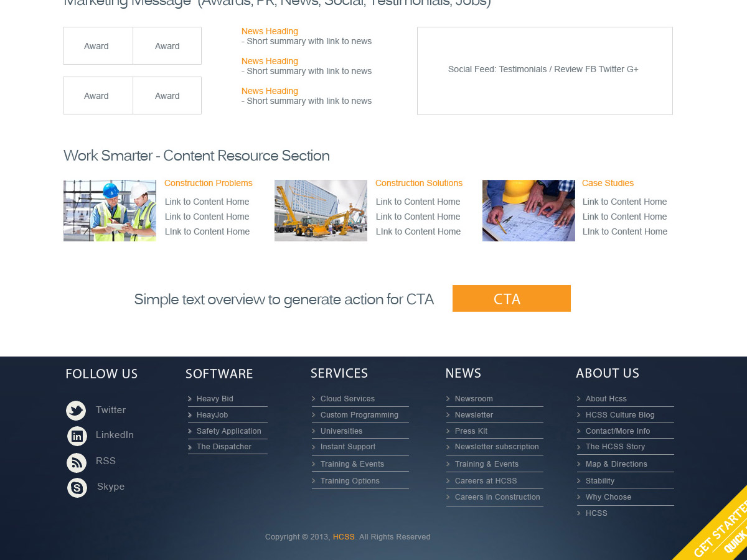Select Safety Application in Software
This screenshot has height=560, width=747.
click(229, 431)
